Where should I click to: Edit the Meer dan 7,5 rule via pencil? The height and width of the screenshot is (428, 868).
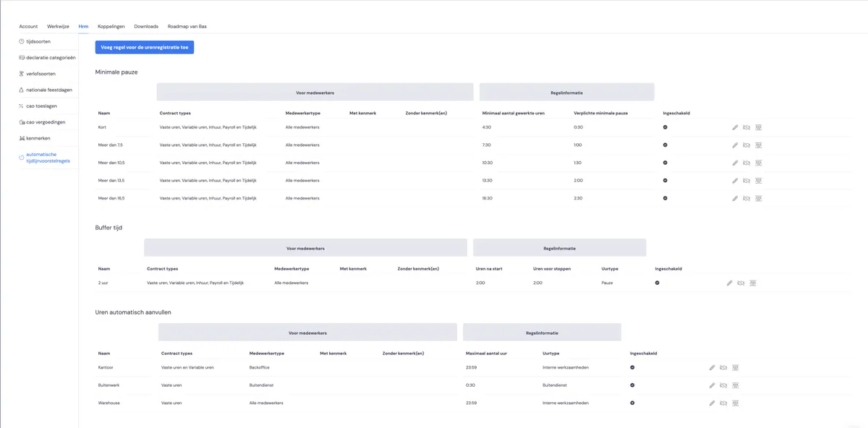[735, 145]
